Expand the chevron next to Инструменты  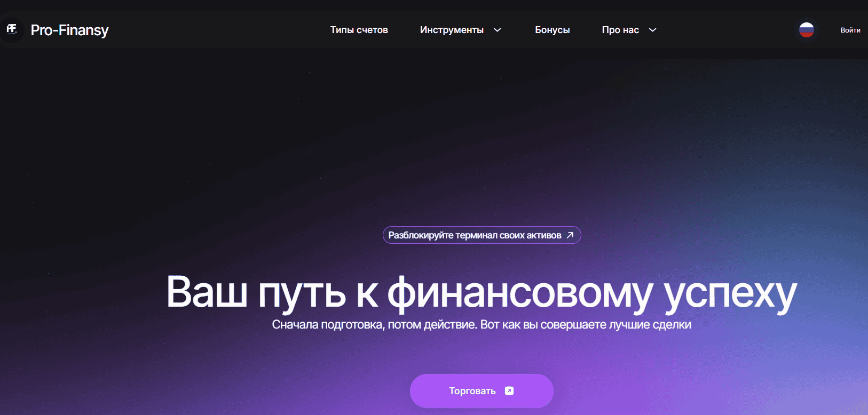pos(498,30)
